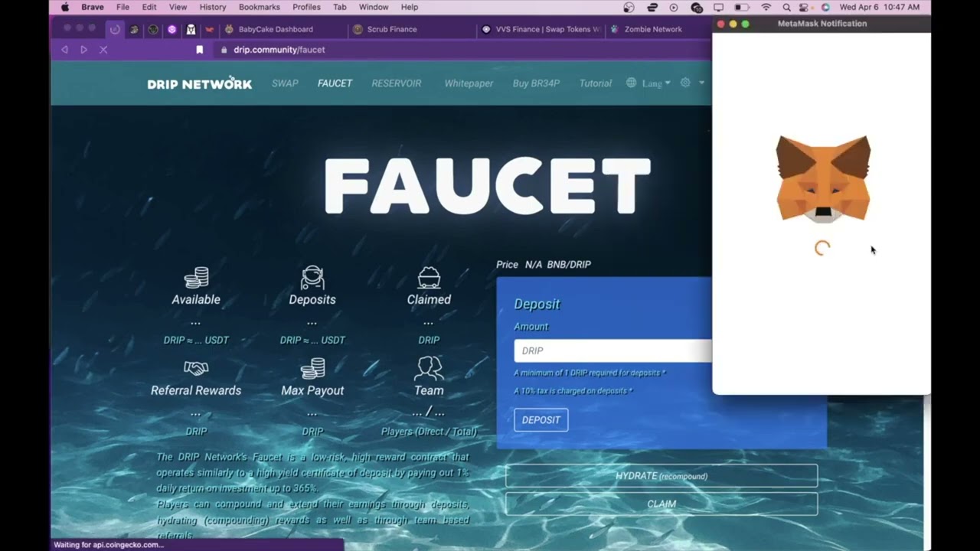
Task: Open the Window menu
Action: (x=374, y=7)
